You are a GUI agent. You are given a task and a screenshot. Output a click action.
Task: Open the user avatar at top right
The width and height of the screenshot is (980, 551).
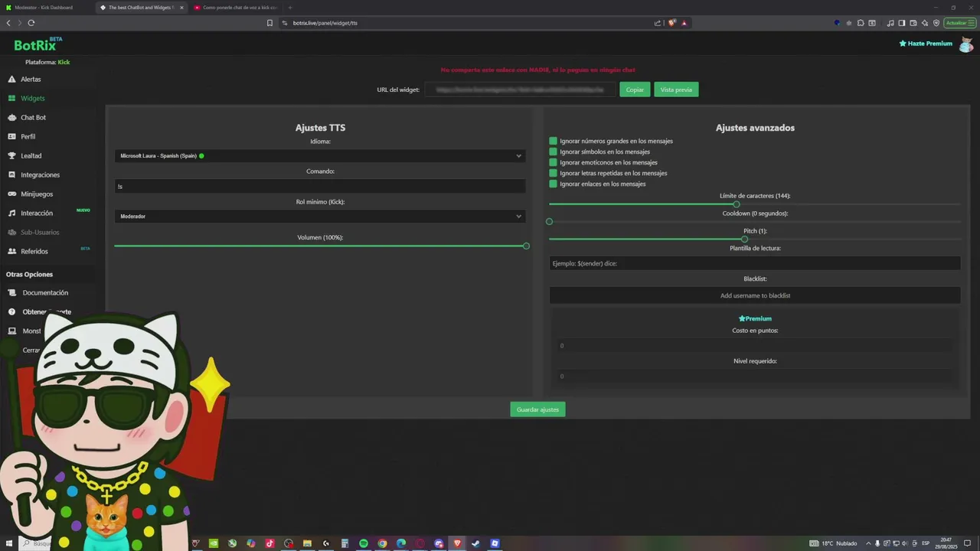click(x=966, y=44)
